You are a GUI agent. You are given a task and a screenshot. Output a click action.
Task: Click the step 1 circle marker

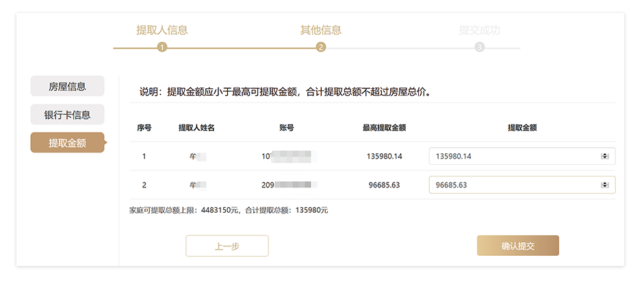[x=162, y=47]
